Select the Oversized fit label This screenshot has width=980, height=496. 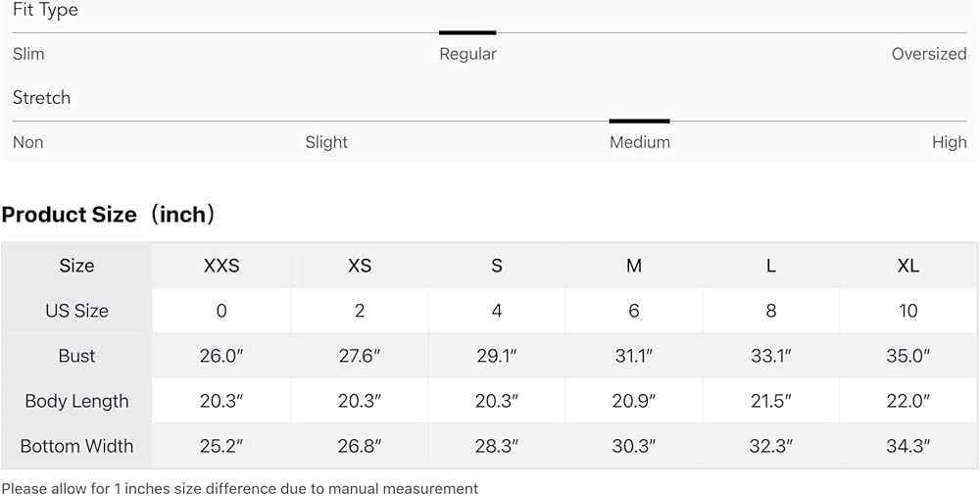[929, 54]
